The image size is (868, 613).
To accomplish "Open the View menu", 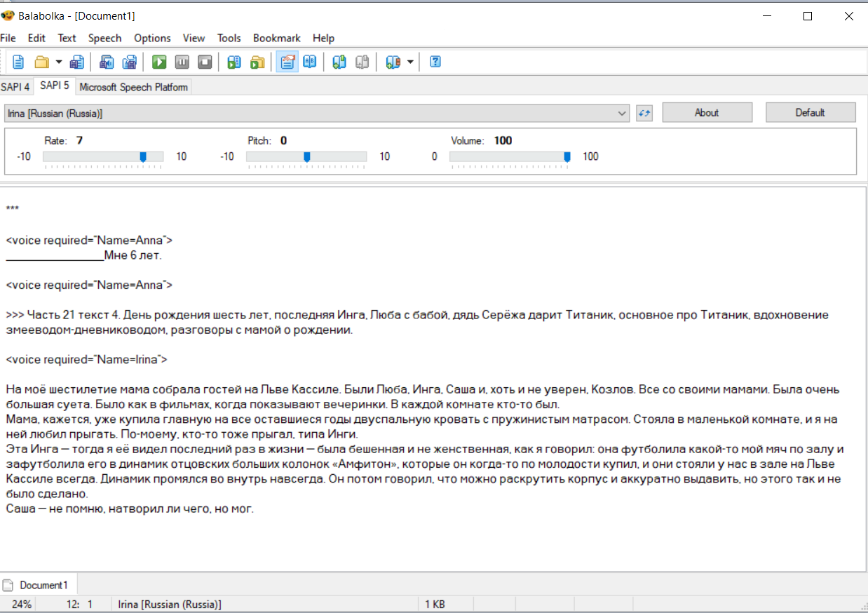I will click(194, 38).
